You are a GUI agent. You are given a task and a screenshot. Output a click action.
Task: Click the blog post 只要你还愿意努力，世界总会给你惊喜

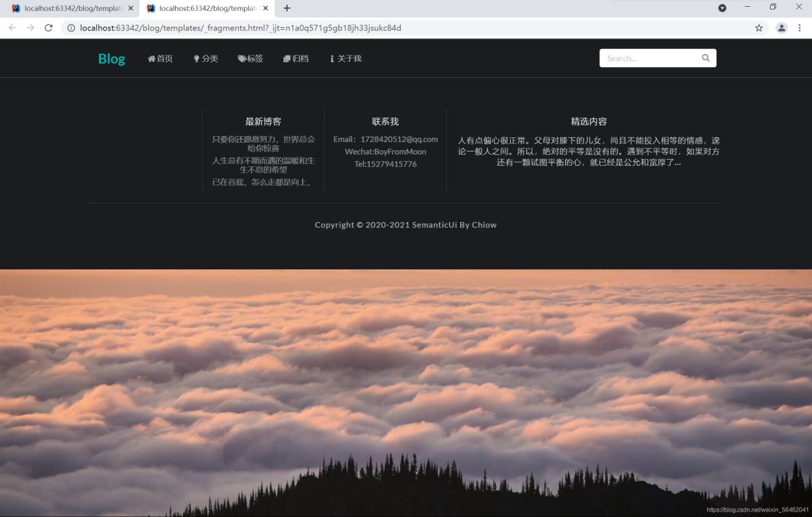[263, 143]
